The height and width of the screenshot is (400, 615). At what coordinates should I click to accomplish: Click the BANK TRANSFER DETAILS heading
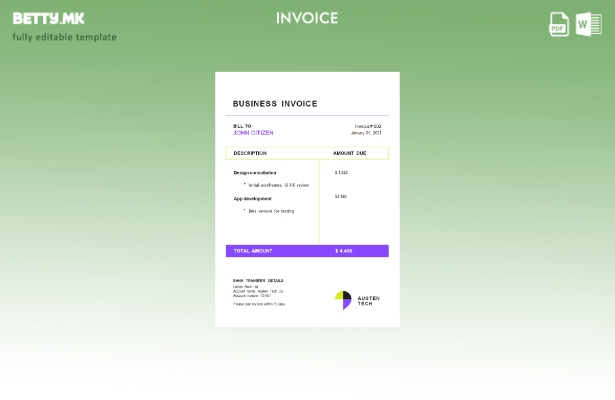pyautogui.click(x=258, y=281)
